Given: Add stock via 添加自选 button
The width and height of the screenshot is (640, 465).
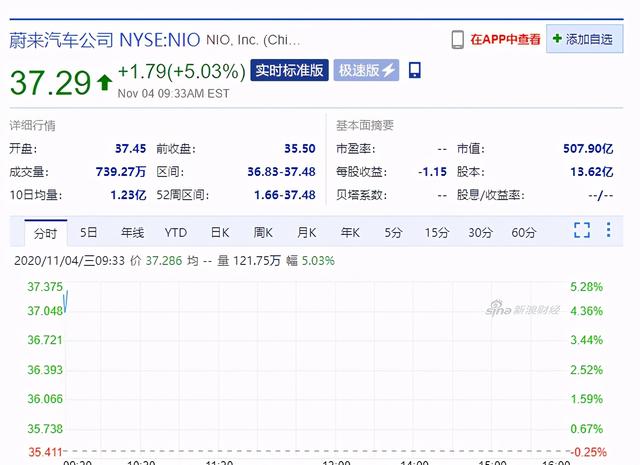Looking at the screenshot, I should pos(584,39).
